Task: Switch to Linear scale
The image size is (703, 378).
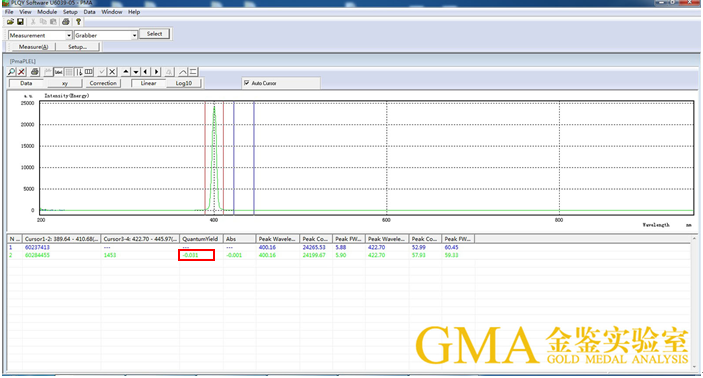Action: 148,83
